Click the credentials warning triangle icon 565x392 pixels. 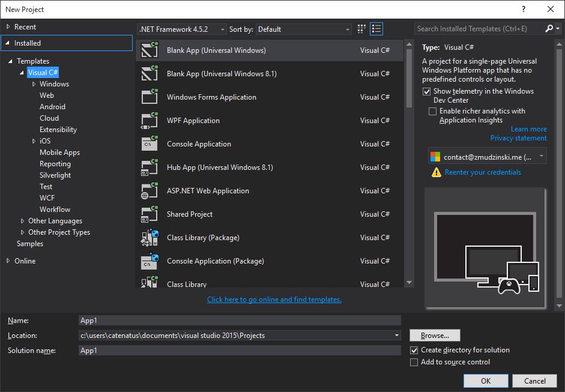point(437,172)
